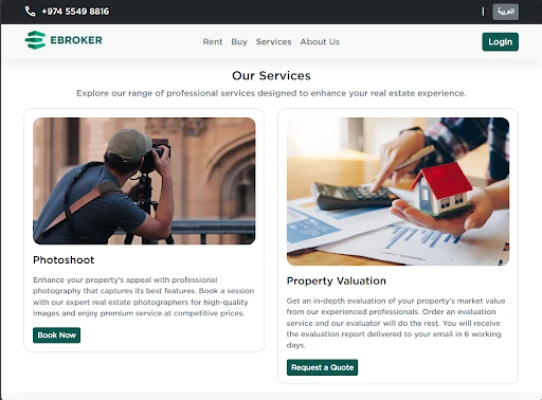The image size is (542, 400).
Task: Call the +974 5549 8816 number
Action: (x=75, y=11)
